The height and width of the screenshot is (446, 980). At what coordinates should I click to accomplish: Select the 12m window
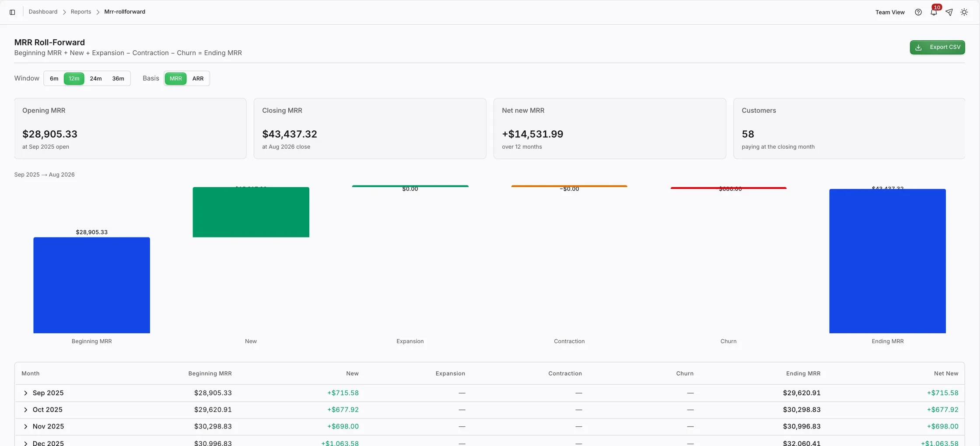pos(74,79)
